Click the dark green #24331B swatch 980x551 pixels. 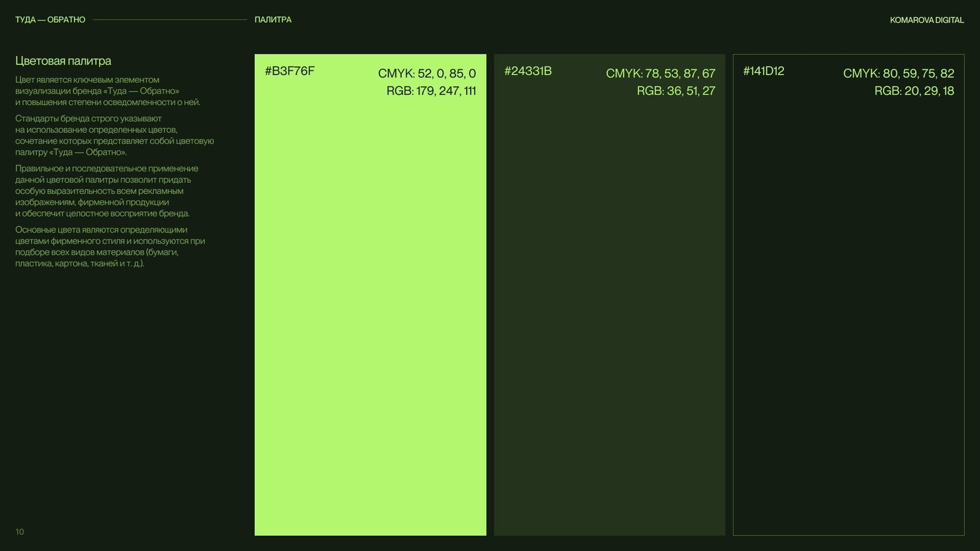coord(610,294)
